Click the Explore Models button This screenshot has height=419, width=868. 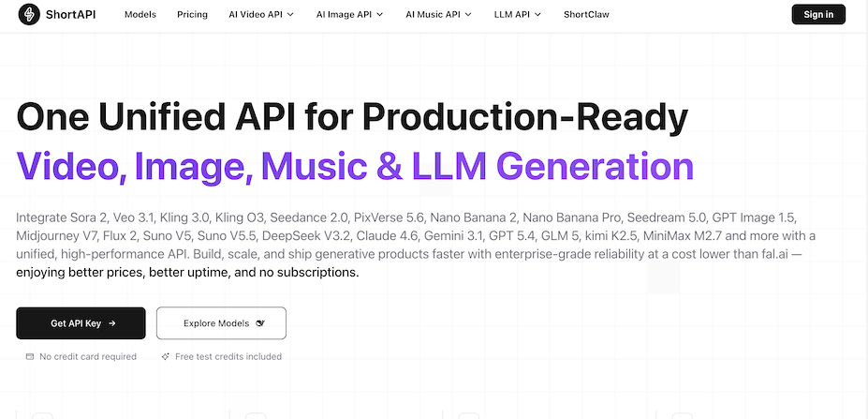221,323
